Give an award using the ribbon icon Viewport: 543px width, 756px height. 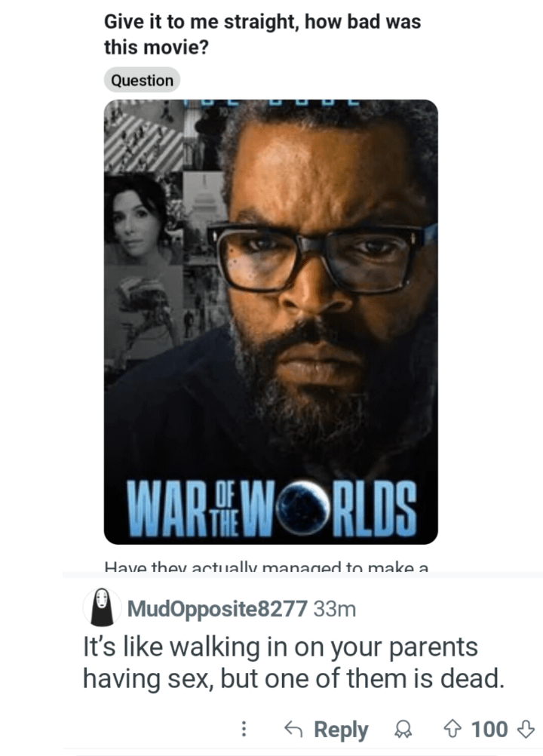click(403, 729)
